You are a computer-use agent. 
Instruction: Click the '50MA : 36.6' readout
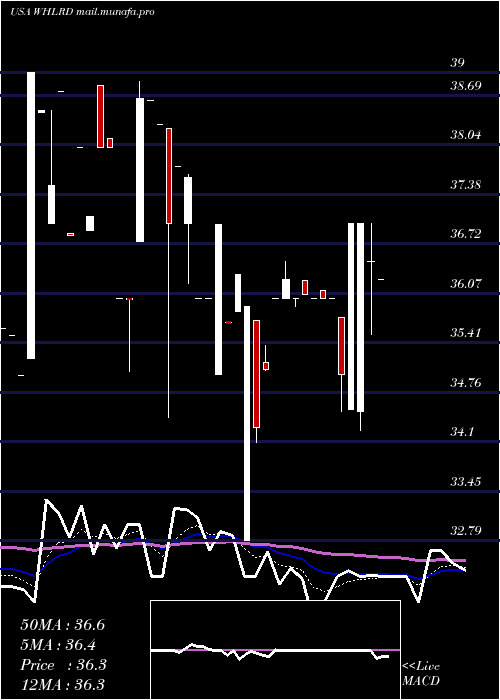point(62,625)
